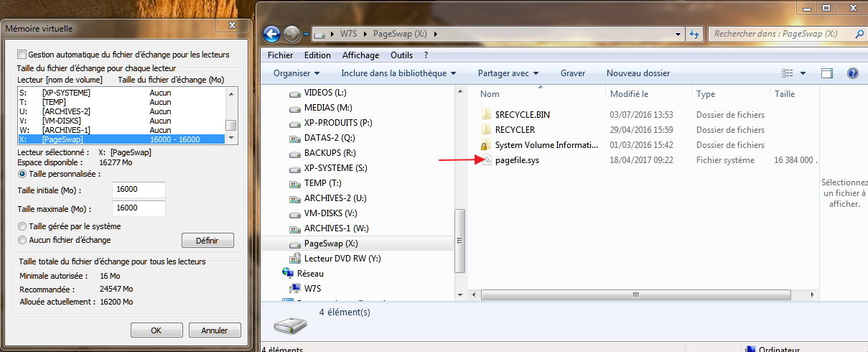Open the Affichage menu
Image resolution: width=868 pixels, height=352 pixels.
click(x=360, y=55)
